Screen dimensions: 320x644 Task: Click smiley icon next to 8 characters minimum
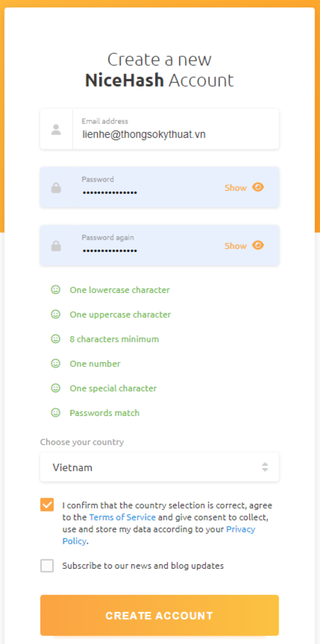(56, 339)
